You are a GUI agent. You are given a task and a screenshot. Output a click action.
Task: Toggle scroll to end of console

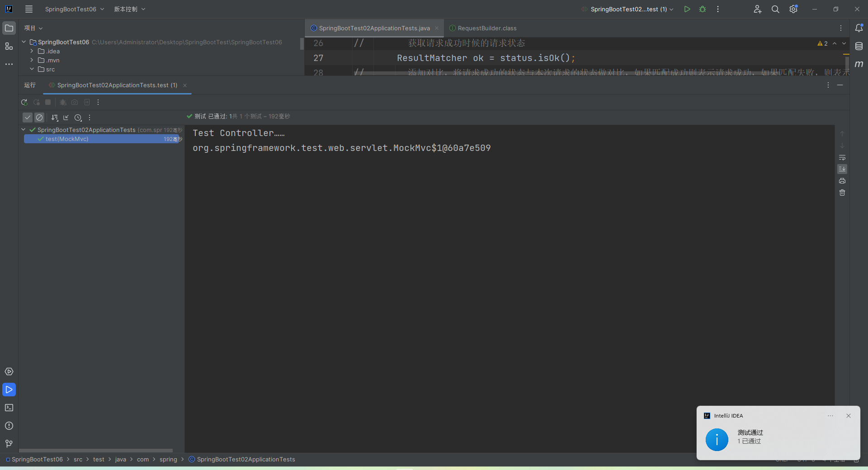click(842, 169)
